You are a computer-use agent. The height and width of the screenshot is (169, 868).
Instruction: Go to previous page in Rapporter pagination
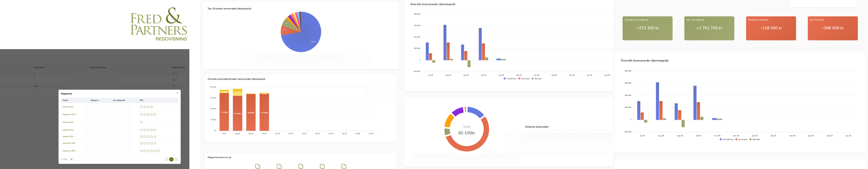[166, 159]
